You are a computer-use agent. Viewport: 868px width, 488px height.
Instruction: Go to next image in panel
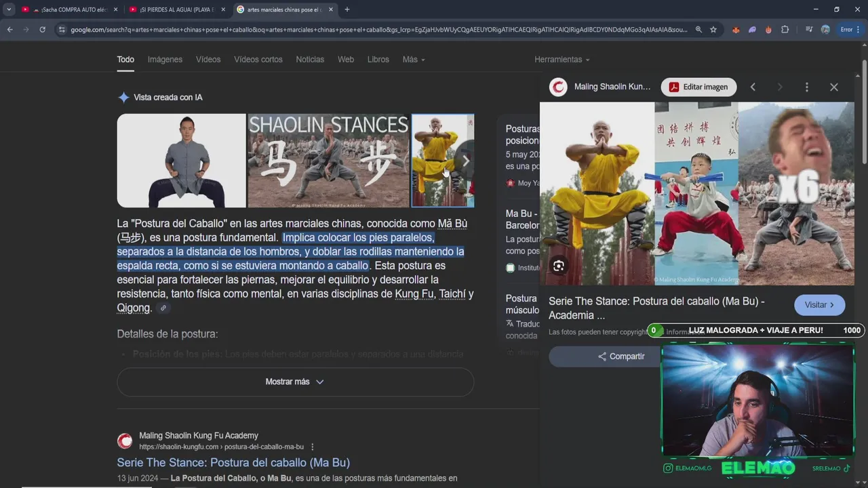tap(780, 87)
